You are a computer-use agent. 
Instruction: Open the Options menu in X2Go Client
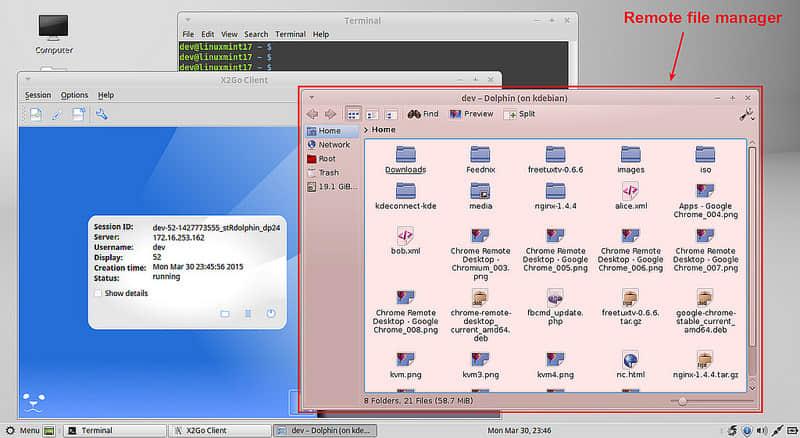(x=74, y=95)
